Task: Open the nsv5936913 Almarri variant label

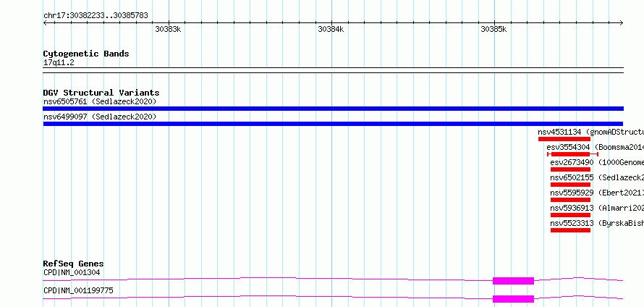Action: coord(597,208)
